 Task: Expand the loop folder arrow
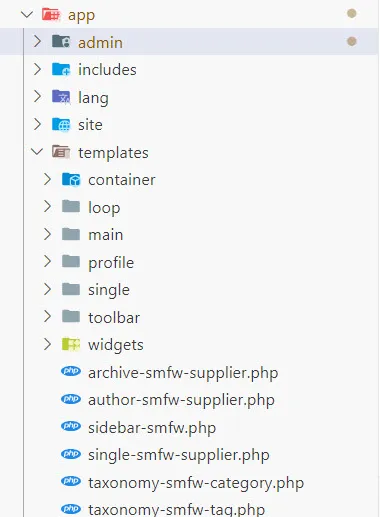click(x=47, y=207)
